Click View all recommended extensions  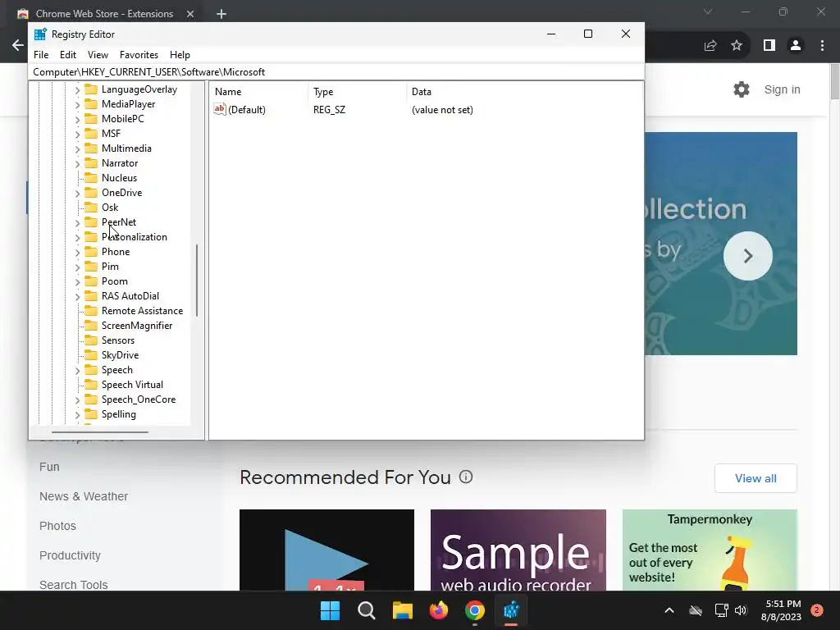[756, 478]
